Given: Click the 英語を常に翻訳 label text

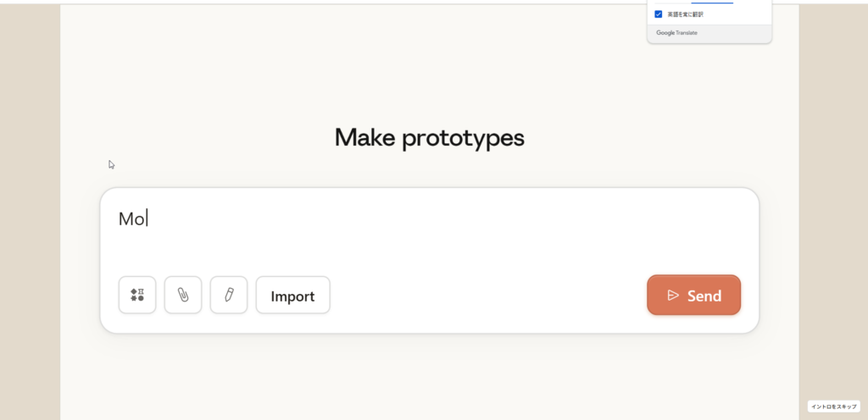Looking at the screenshot, I should point(685,14).
